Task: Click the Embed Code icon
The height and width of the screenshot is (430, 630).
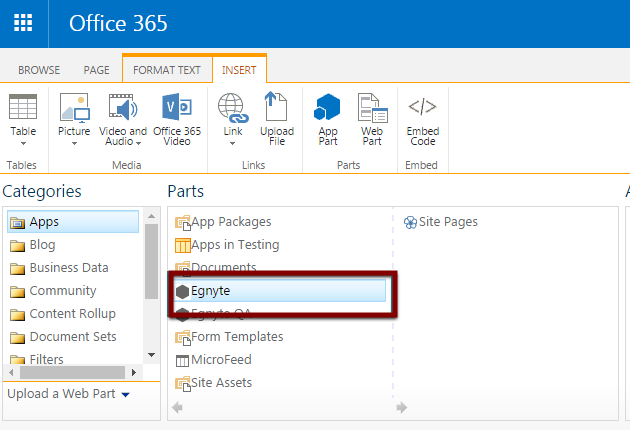Action: [422, 106]
